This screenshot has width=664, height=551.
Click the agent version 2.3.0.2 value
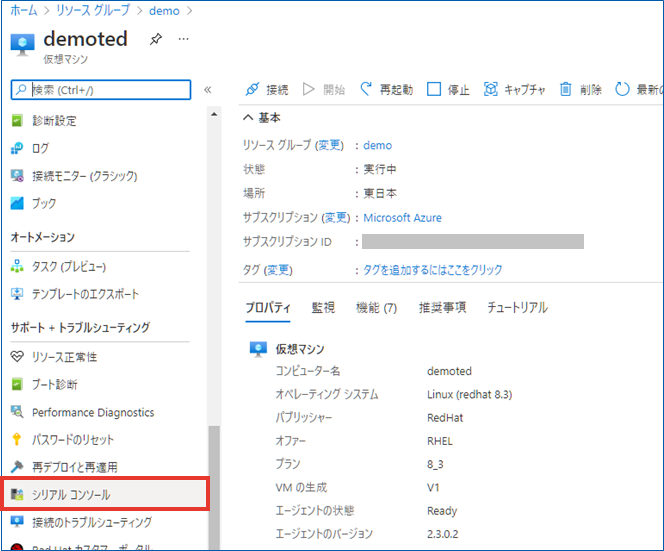coord(443,534)
